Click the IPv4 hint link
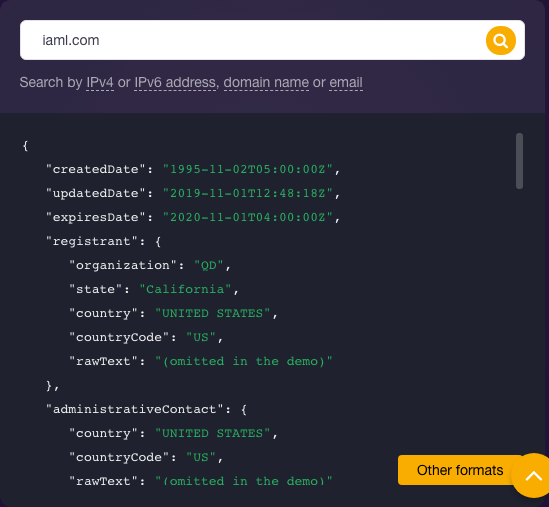This screenshot has height=507, width=549. point(100,83)
